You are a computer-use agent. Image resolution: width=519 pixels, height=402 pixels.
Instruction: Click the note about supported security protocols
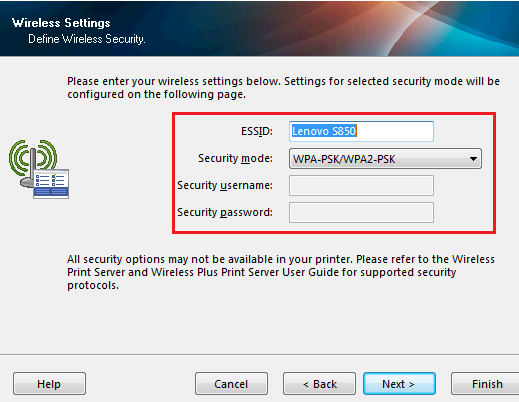(281, 272)
